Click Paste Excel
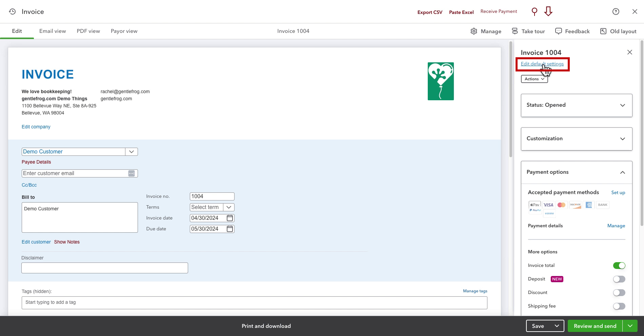The image size is (644, 336). pos(461,12)
